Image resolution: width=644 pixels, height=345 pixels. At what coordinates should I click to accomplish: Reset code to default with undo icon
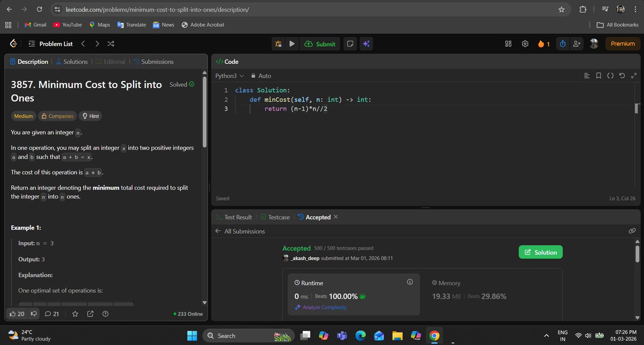(621, 76)
